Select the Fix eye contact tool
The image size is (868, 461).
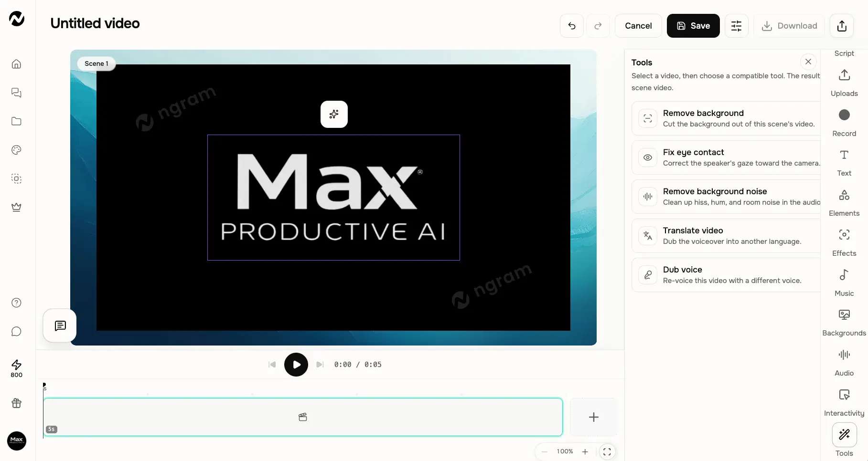pyautogui.click(x=726, y=157)
